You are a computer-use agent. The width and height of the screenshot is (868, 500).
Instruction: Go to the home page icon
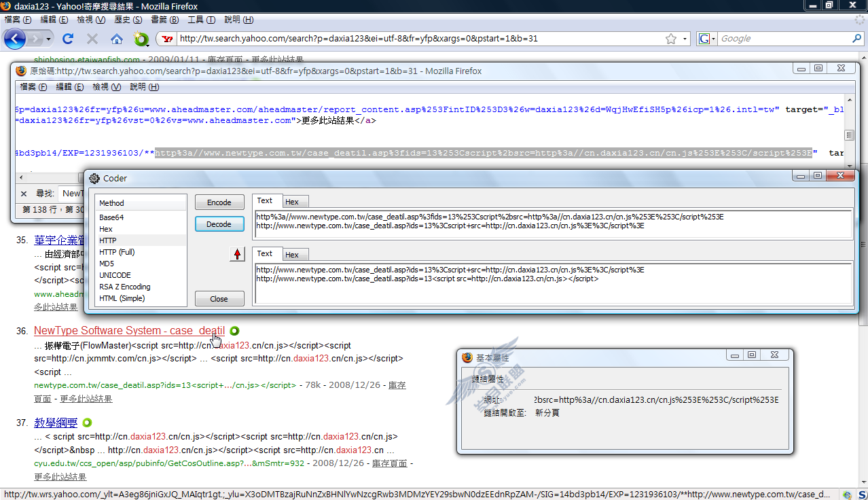coord(117,39)
